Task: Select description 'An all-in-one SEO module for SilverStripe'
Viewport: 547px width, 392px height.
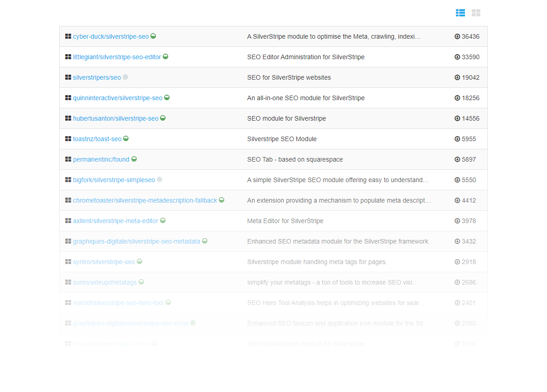Action: pos(306,98)
